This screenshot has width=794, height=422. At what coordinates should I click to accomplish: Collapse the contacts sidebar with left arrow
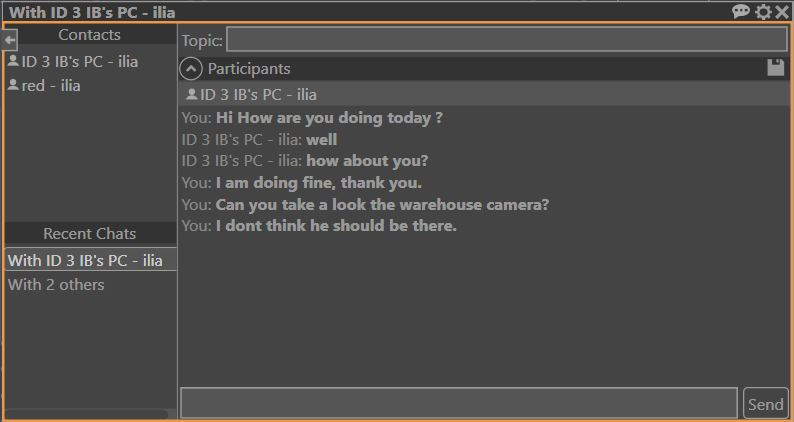pos(10,39)
